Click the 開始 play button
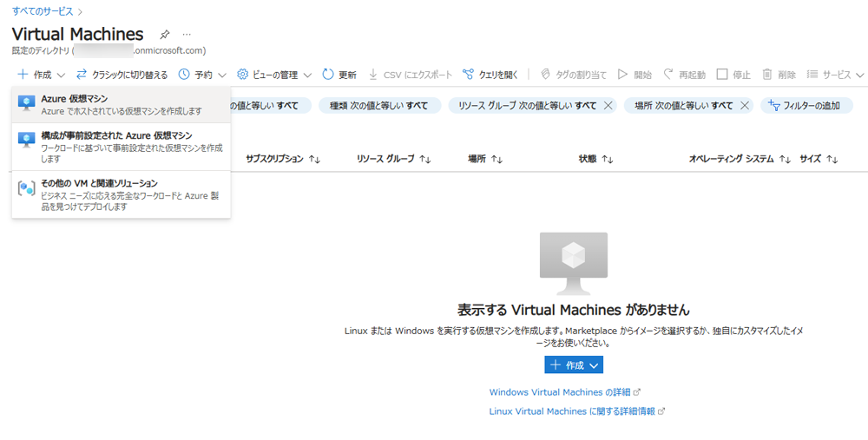The height and width of the screenshot is (440, 868). [635, 75]
